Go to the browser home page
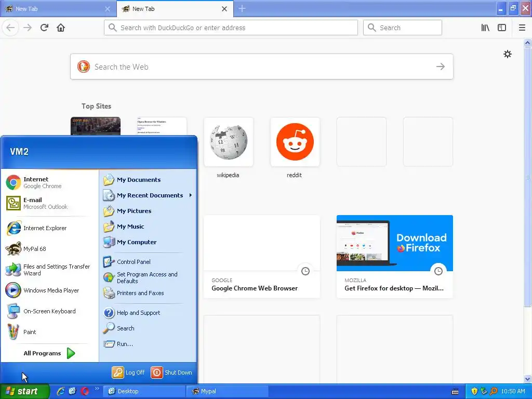532x399 pixels. point(61,28)
